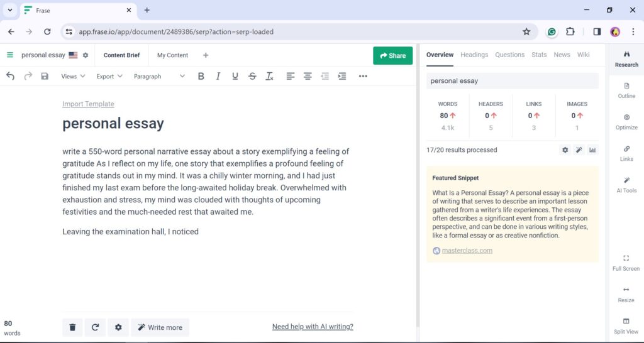Click the Write more button
Image resolution: width=644 pixels, height=343 pixels.
[x=160, y=327]
